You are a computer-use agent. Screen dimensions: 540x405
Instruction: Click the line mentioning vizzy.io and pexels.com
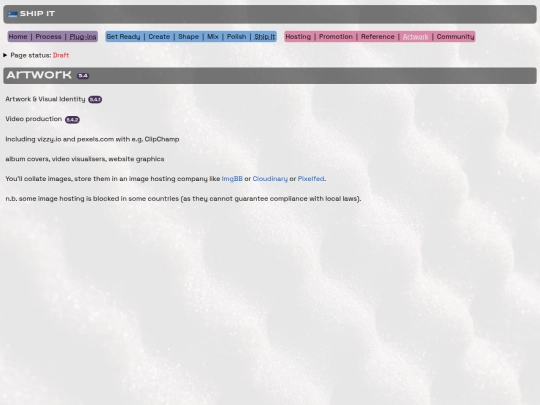(x=92, y=139)
